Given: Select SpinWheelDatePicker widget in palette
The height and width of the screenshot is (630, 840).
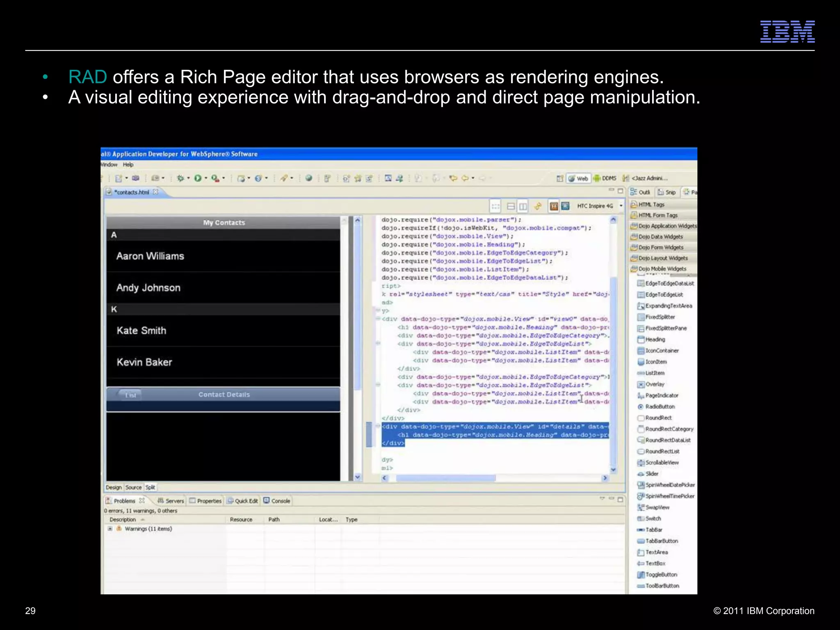Looking at the screenshot, I should tap(666, 485).
